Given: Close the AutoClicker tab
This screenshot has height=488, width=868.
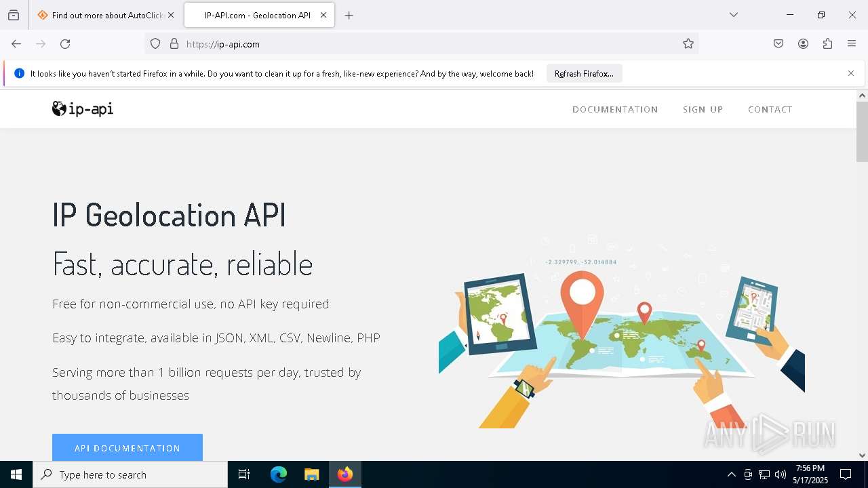Looking at the screenshot, I should [x=171, y=15].
